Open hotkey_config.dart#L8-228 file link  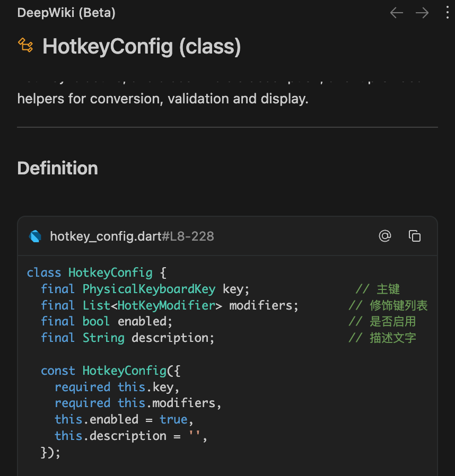132,236
